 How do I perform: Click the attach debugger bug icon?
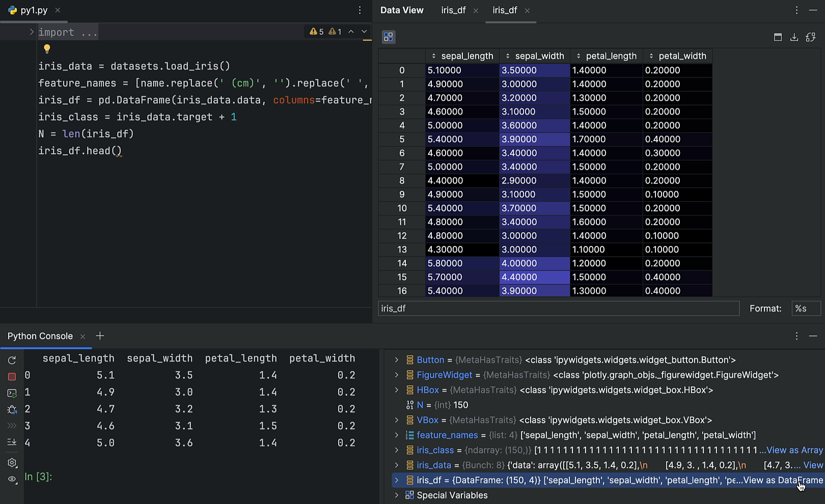[x=12, y=410]
